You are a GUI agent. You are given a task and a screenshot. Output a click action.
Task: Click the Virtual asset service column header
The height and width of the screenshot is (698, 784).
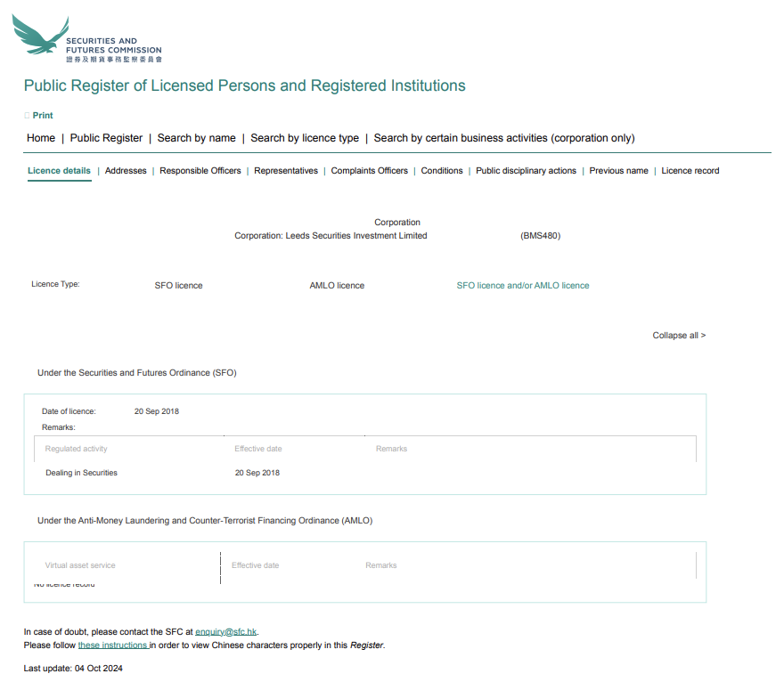(x=80, y=565)
